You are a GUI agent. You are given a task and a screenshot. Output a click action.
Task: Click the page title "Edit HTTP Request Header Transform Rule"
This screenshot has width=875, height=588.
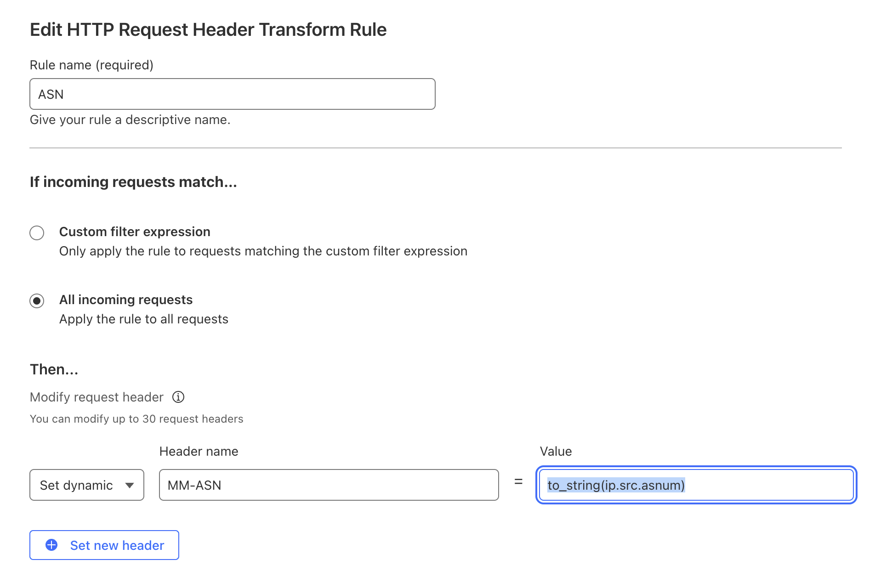208,29
